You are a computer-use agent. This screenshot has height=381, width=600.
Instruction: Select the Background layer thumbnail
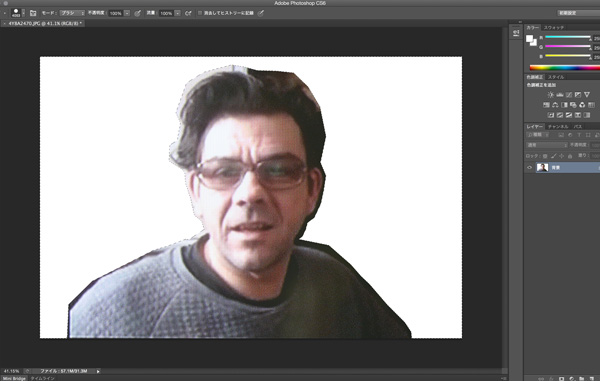pos(542,168)
